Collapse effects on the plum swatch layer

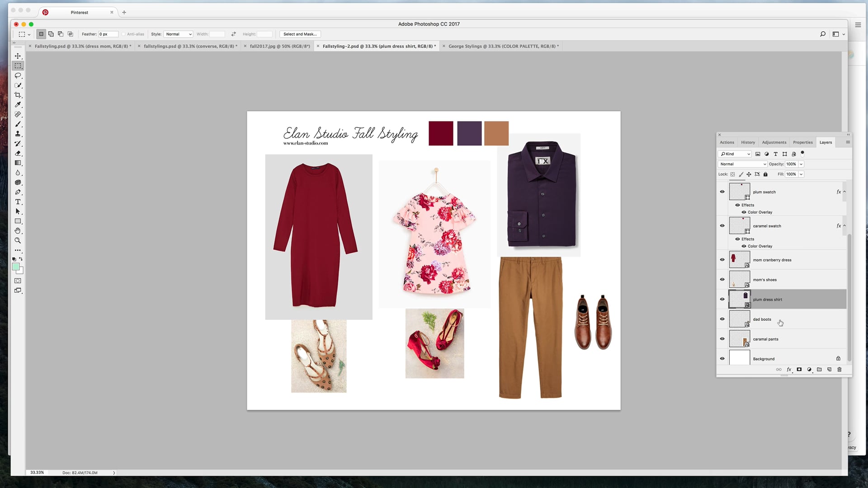coord(845,192)
